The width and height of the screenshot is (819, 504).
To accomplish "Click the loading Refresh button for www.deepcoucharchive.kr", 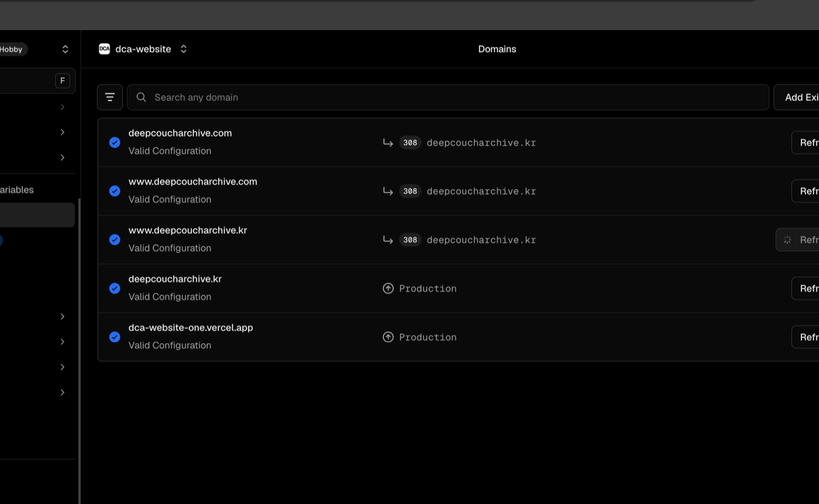I will pyautogui.click(x=798, y=239).
